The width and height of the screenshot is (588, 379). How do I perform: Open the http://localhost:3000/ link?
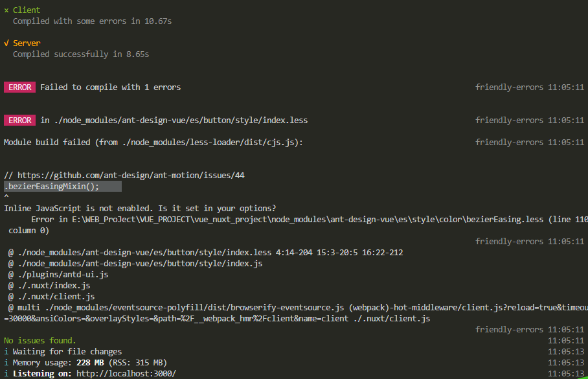coord(126,374)
